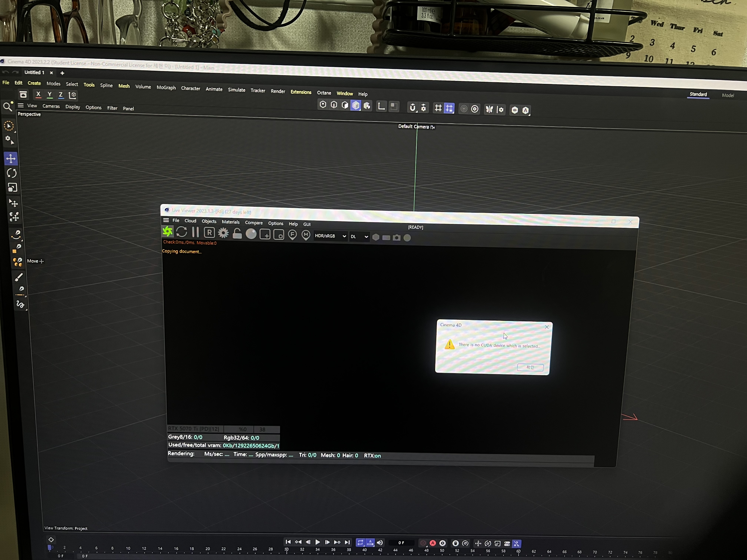The height and width of the screenshot is (560, 747).
Task: Select the Rotate tool in left toolbar
Action: coord(11,173)
